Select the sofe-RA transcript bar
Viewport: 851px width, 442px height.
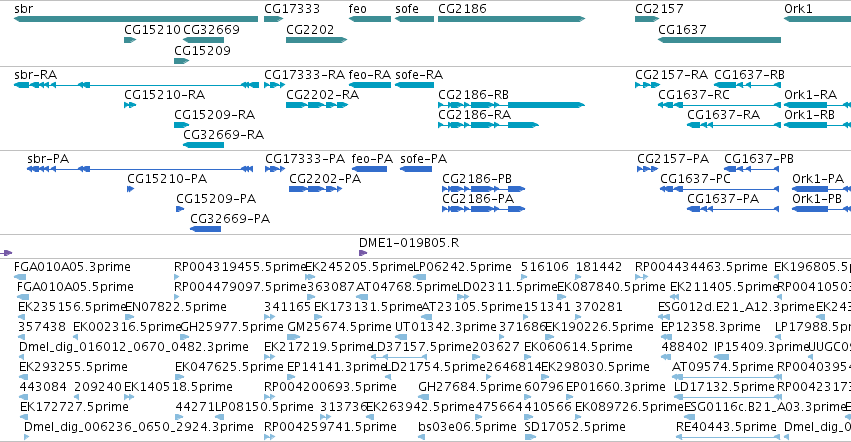click(x=414, y=85)
